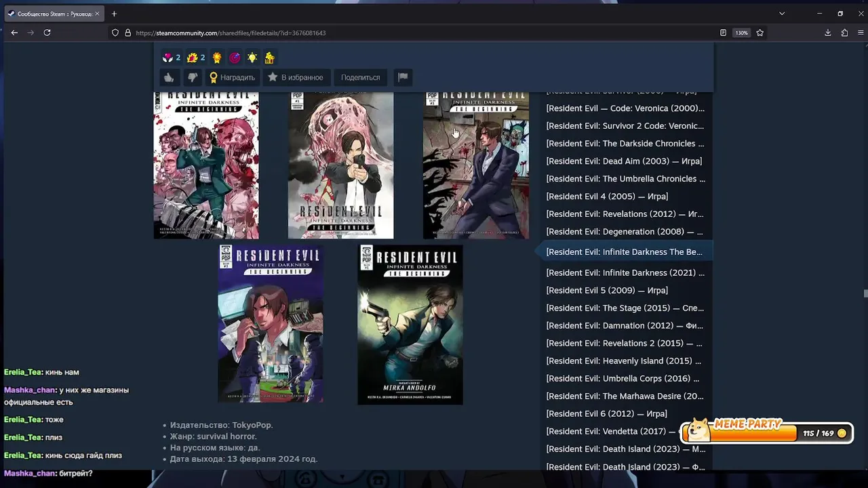The width and height of the screenshot is (868, 488).
Task: Open the browser downloads icon
Action: pos(828,33)
